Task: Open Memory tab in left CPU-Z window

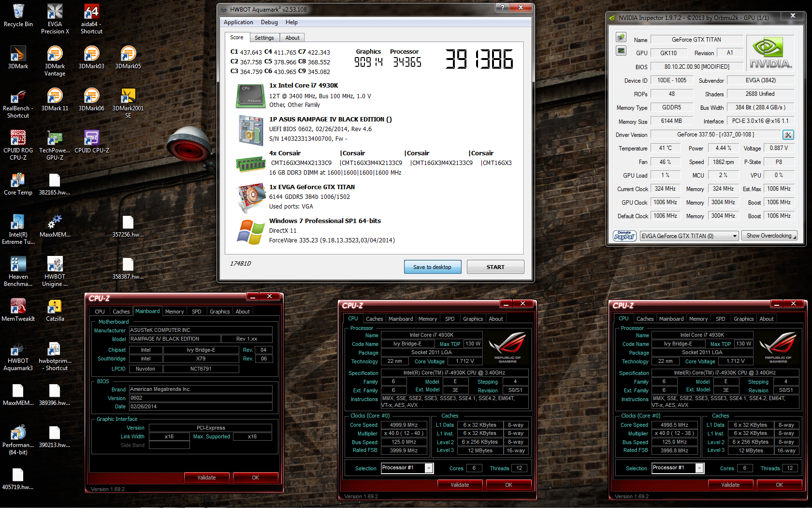Action: pos(174,312)
